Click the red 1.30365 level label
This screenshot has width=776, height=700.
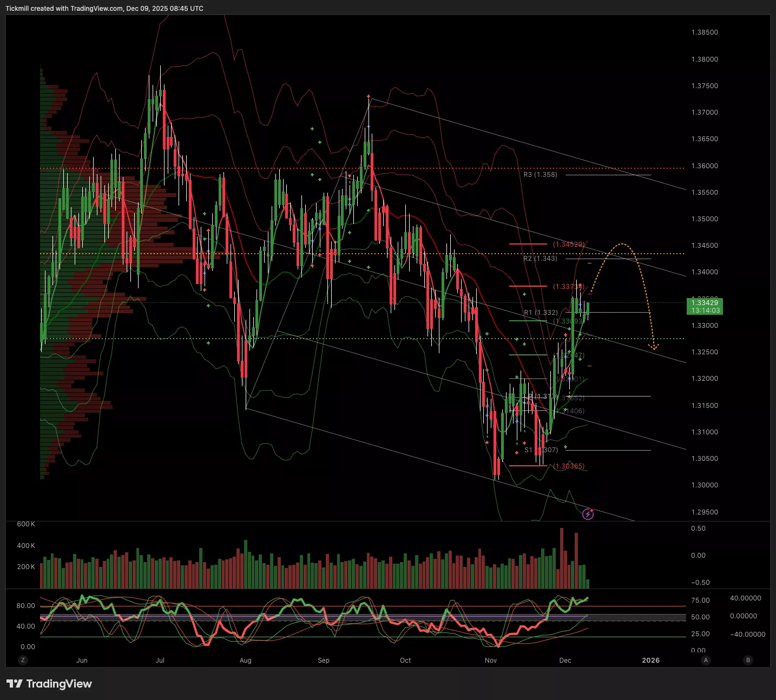569,466
